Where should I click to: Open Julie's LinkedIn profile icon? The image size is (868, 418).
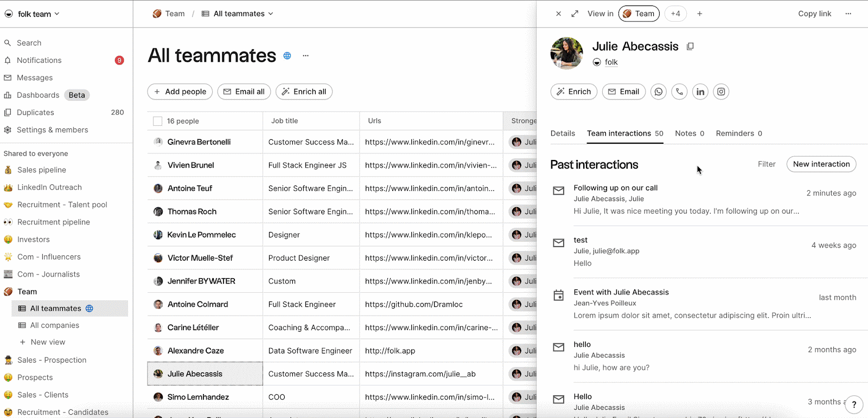tap(700, 92)
